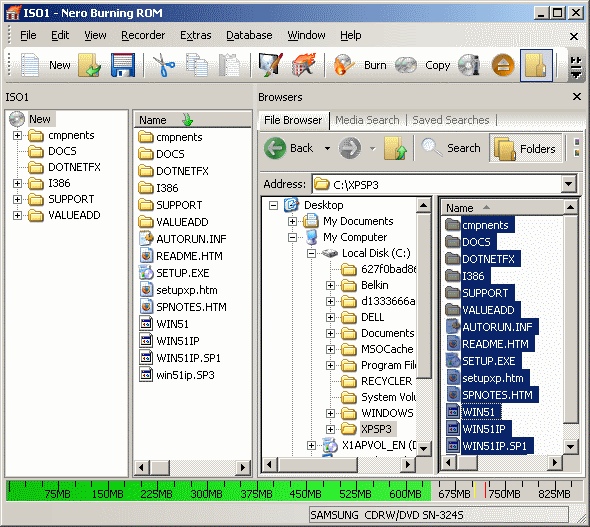Screen dimensions: 590x527
Task: Expand VALUEADD folder in ISO1 tree
Action: pyautogui.click(x=17, y=215)
